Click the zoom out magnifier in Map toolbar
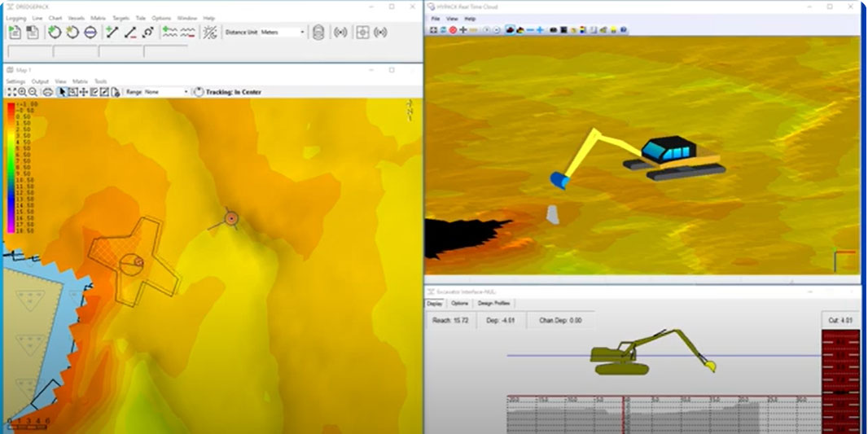 click(33, 92)
